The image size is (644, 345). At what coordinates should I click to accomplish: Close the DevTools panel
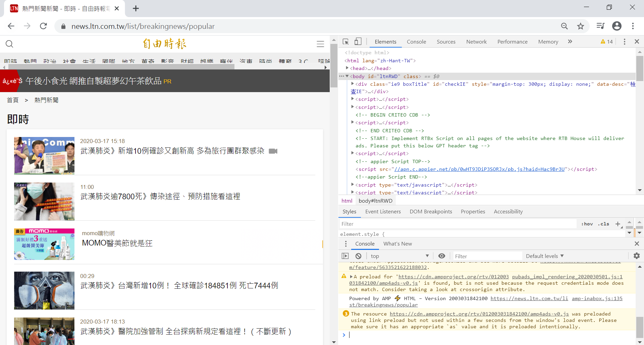tap(637, 42)
